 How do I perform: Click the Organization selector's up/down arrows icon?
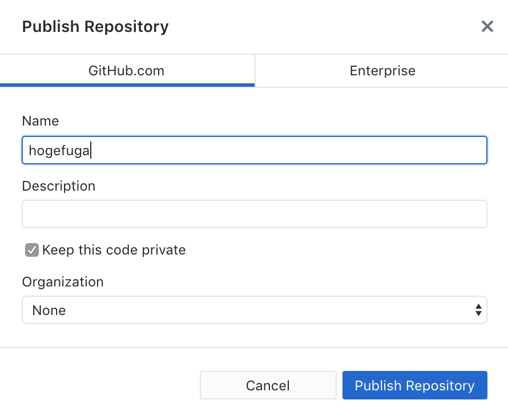[478, 310]
